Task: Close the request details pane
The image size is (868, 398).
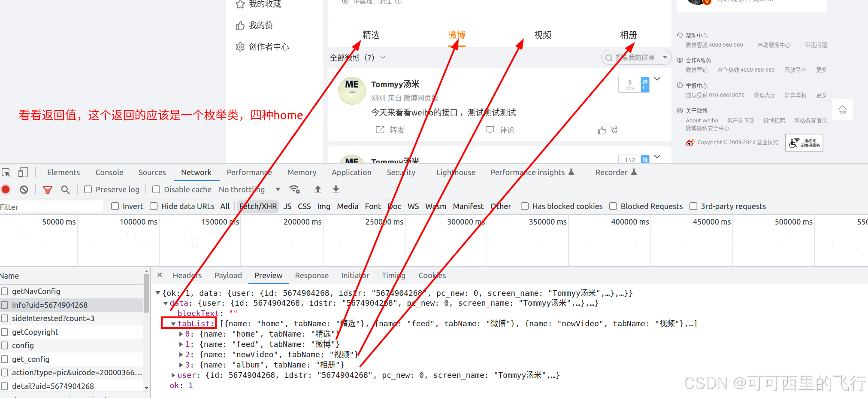Action: (160, 275)
